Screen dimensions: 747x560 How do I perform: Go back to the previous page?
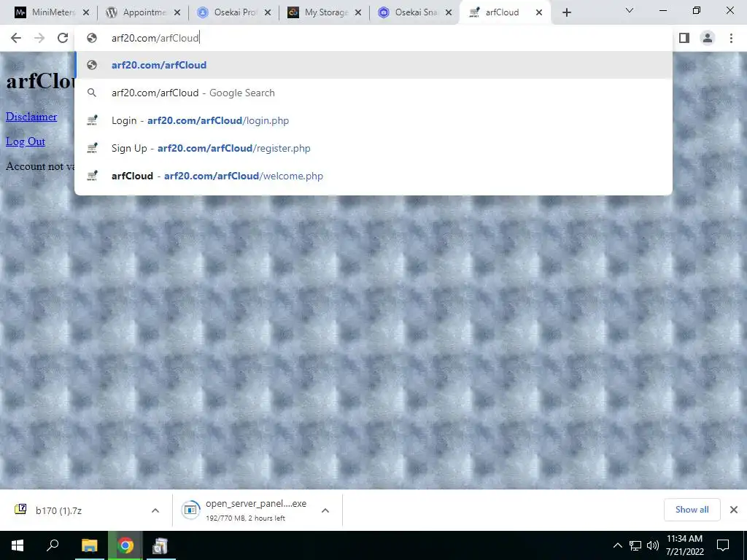pyautogui.click(x=16, y=38)
